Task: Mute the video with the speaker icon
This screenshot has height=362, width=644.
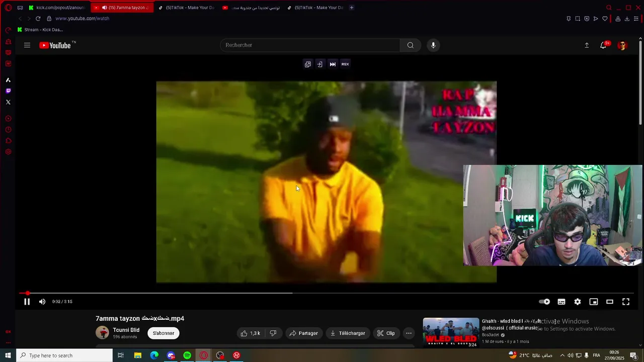Action: (x=42, y=302)
